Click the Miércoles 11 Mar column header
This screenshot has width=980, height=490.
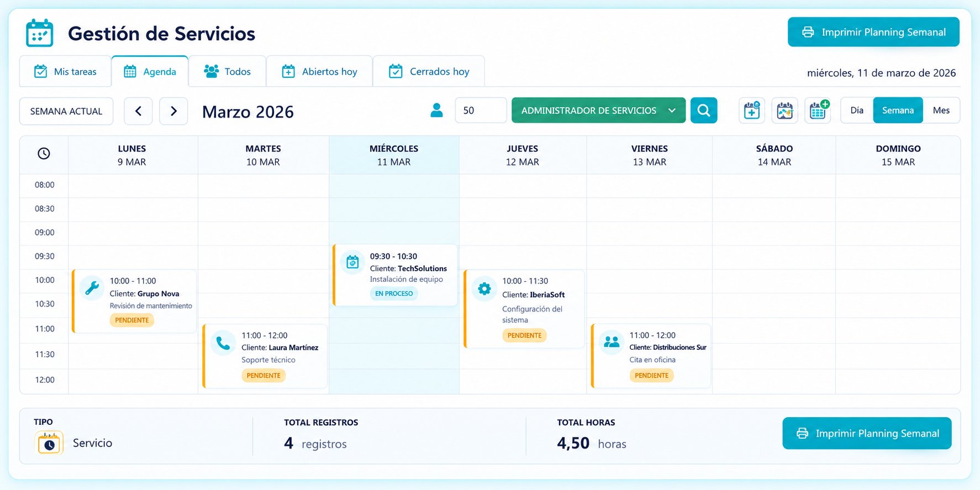[x=394, y=155]
